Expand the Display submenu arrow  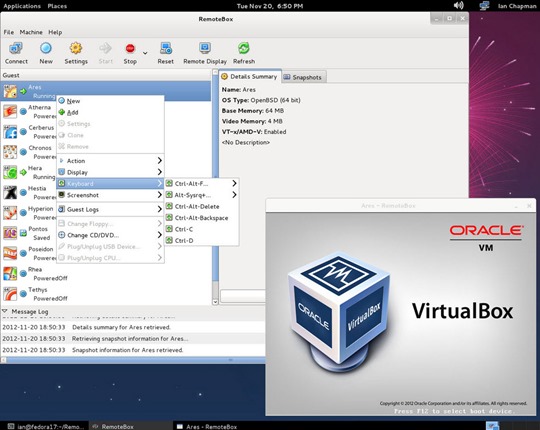tap(159, 172)
